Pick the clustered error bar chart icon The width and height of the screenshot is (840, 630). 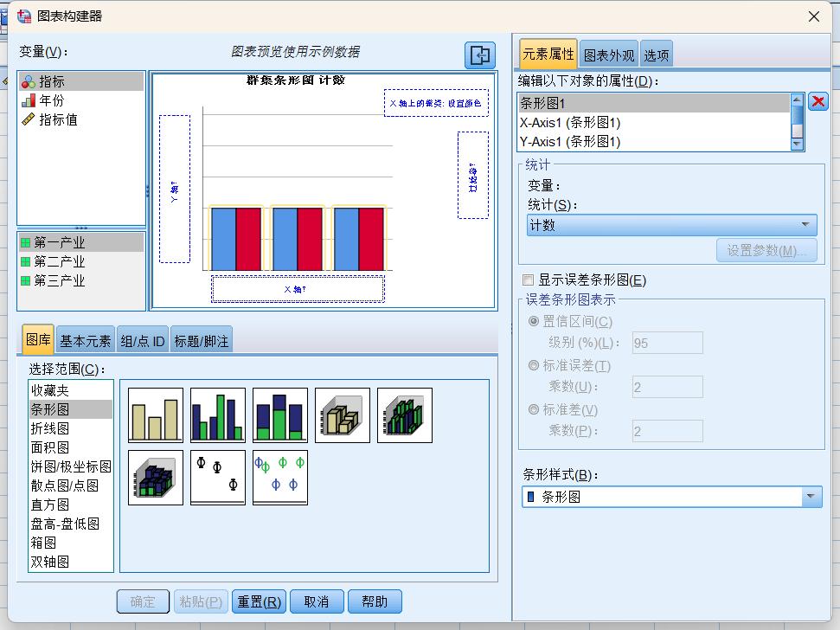(x=279, y=477)
